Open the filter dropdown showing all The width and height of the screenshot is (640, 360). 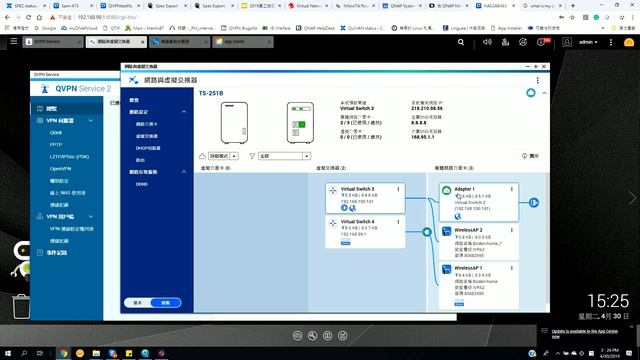[x=284, y=156]
